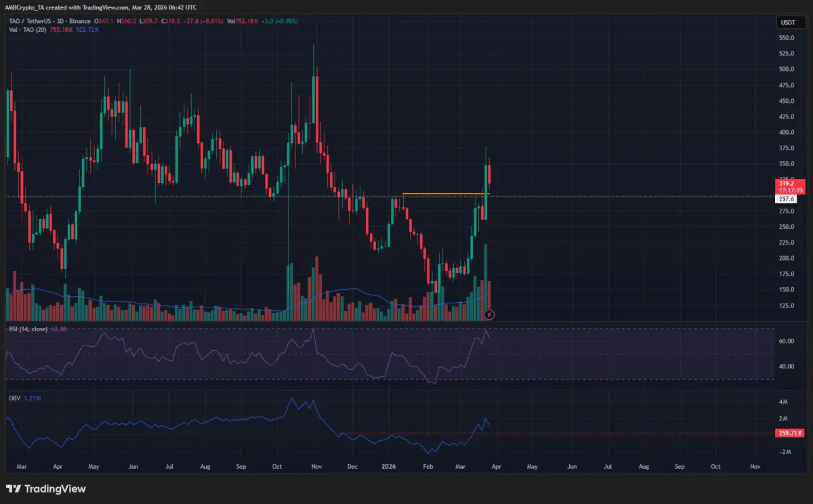
Task: Click the red 259.71K OBV value tag
Action: pos(788,432)
